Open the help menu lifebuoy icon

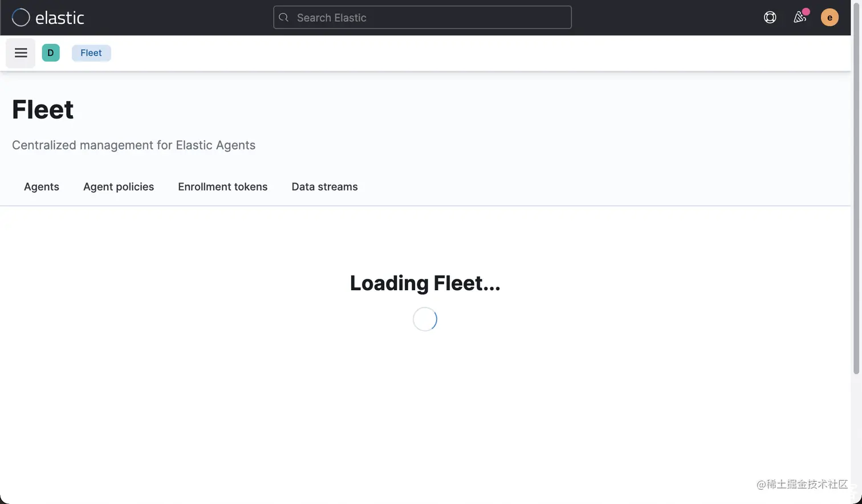point(770,18)
